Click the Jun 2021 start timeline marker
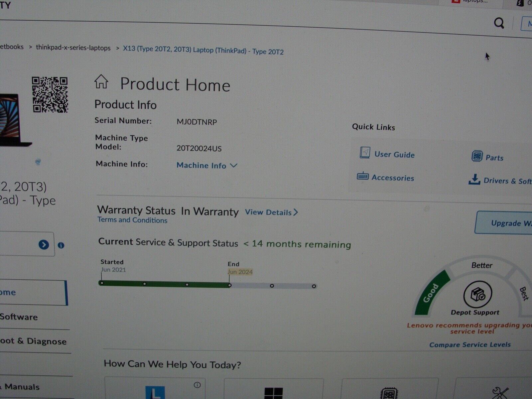The image size is (532, 399). tap(101, 283)
